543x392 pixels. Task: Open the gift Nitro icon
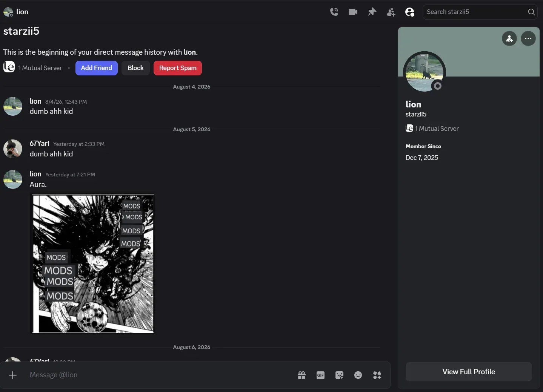coord(301,375)
